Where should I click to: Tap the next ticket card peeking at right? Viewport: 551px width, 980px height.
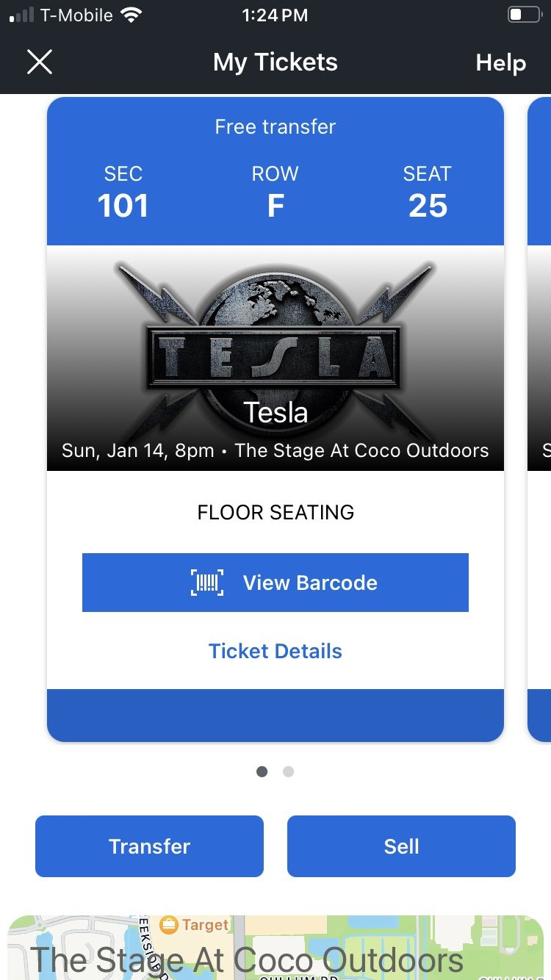click(x=540, y=419)
